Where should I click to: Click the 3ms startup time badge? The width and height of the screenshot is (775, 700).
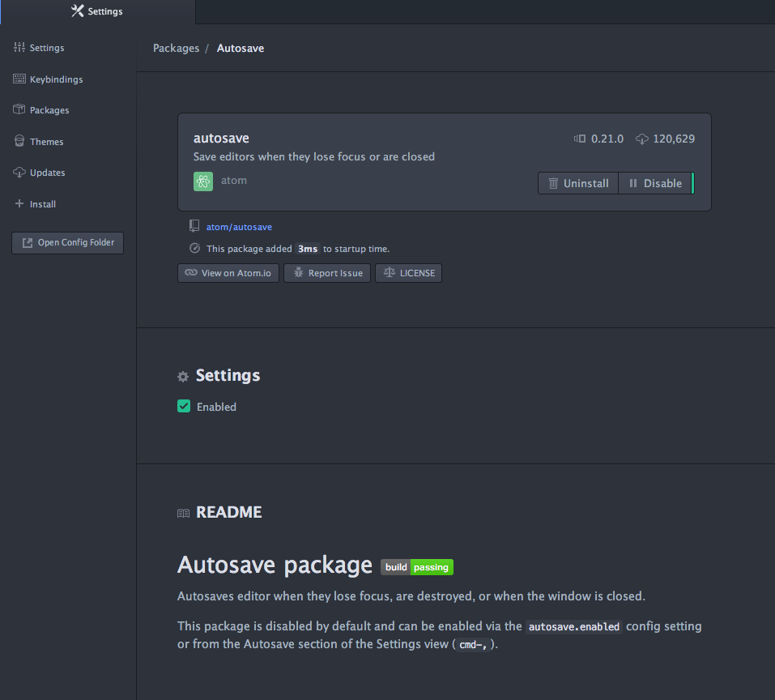pos(308,249)
